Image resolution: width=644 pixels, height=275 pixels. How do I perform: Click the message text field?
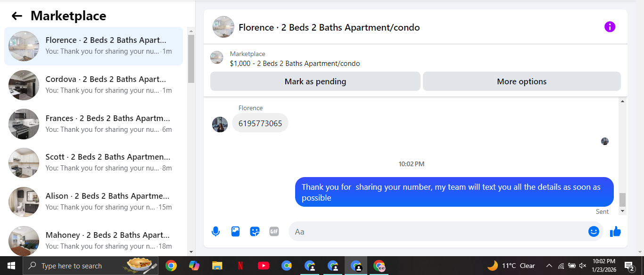pos(438,231)
